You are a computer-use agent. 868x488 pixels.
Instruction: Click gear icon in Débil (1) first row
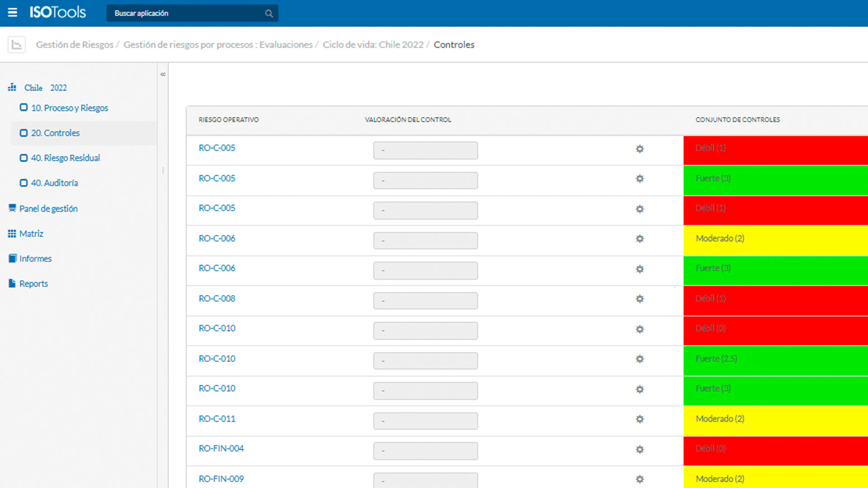[640, 149]
